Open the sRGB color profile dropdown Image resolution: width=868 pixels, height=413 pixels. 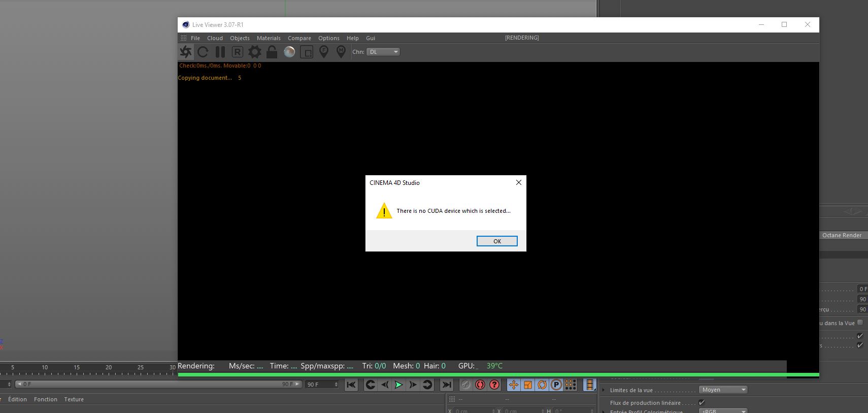(x=723, y=411)
